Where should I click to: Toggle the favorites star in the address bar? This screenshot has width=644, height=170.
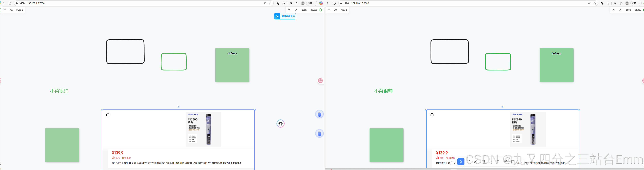point(271,3)
